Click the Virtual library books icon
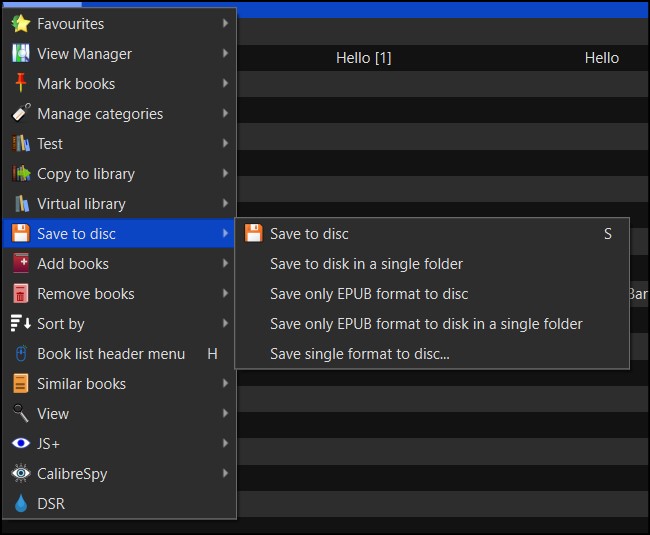The width and height of the screenshot is (650, 535). [x=20, y=204]
